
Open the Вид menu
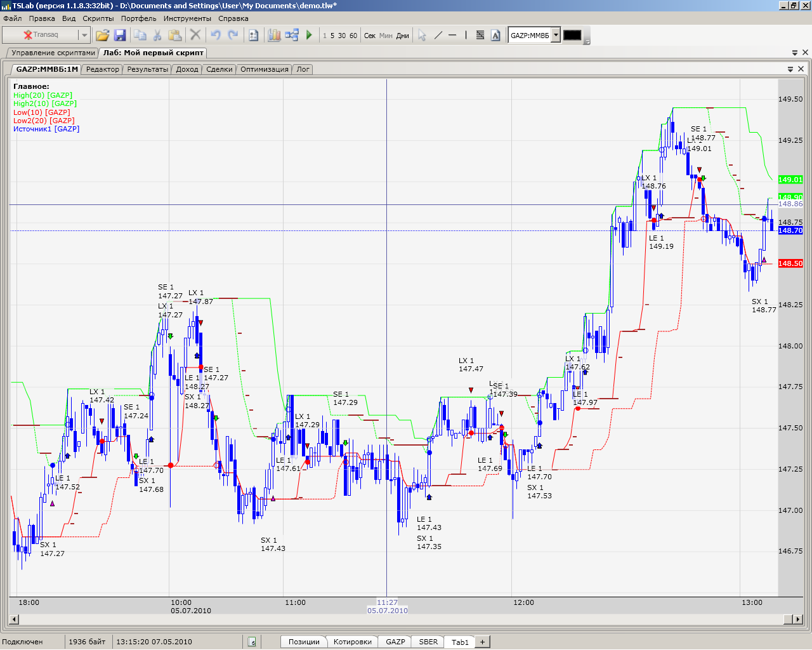69,18
